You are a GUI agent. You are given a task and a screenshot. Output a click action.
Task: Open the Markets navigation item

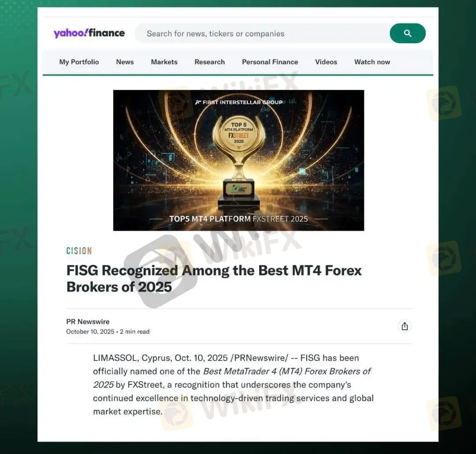tap(164, 62)
